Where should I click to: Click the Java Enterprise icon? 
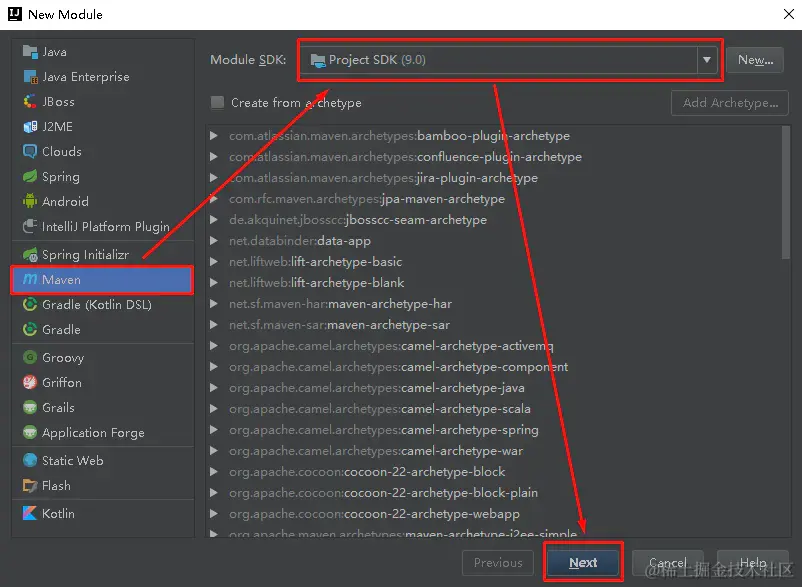point(30,77)
